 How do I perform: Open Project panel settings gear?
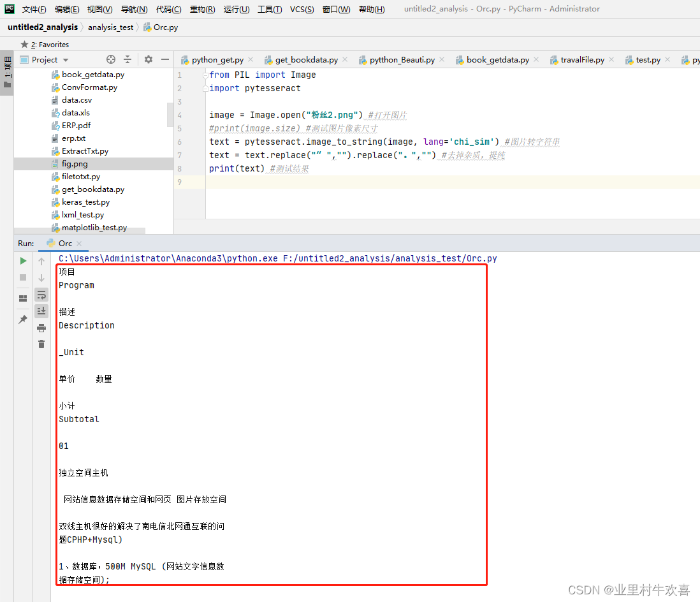149,59
